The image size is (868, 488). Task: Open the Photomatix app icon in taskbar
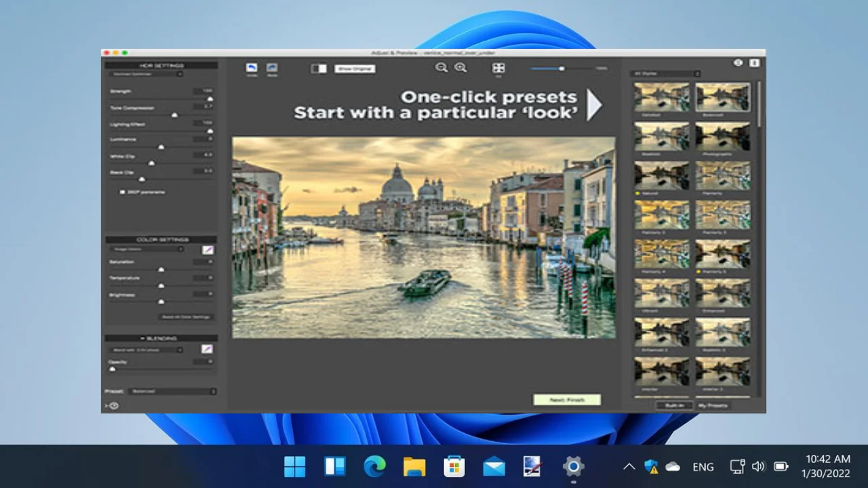click(534, 466)
